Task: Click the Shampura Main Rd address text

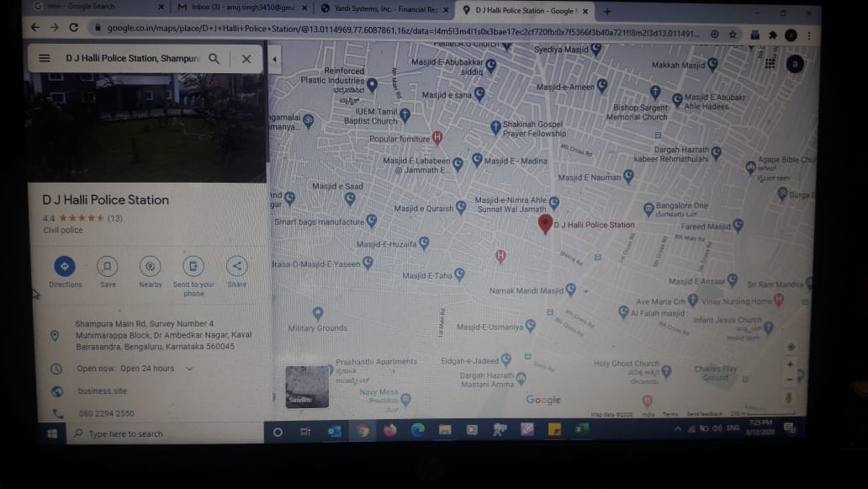Action: 163,335
